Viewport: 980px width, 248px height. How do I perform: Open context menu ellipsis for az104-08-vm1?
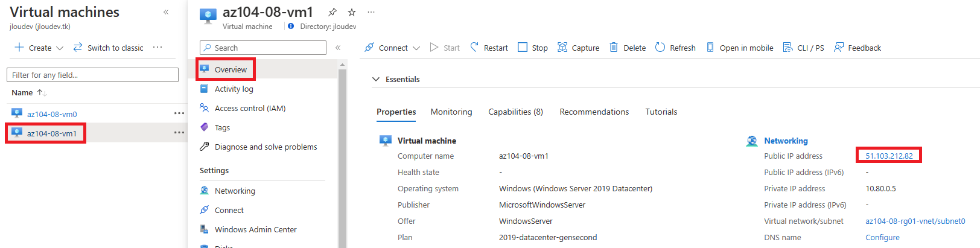[179, 133]
